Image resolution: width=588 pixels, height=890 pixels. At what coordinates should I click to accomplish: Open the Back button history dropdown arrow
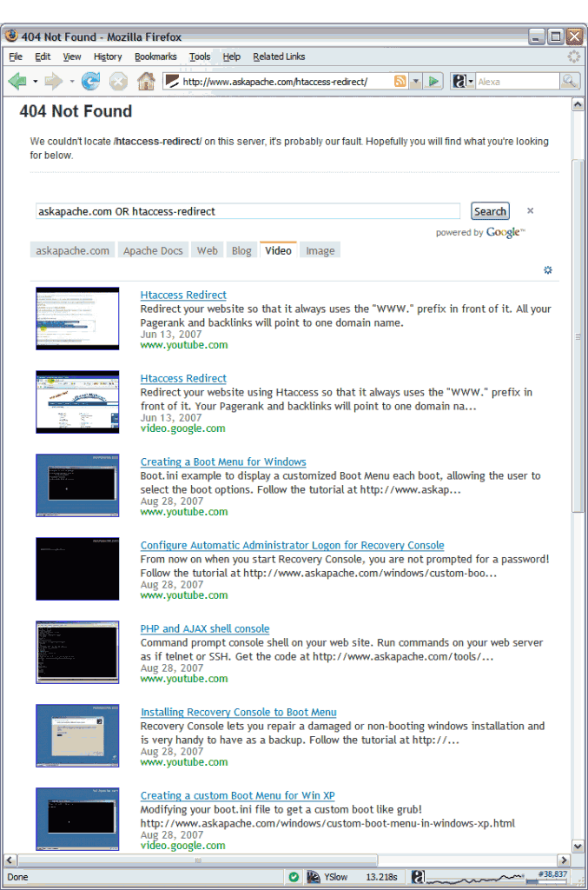pyautogui.click(x=36, y=82)
